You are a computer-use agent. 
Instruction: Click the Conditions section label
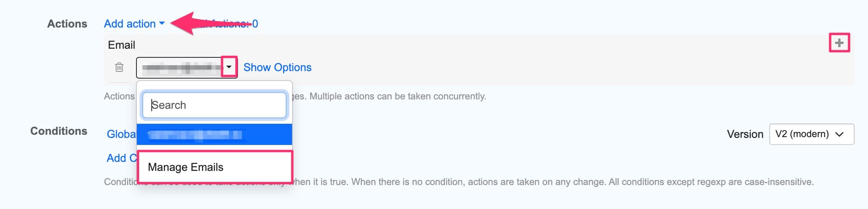pyautogui.click(x=59, y=131)
